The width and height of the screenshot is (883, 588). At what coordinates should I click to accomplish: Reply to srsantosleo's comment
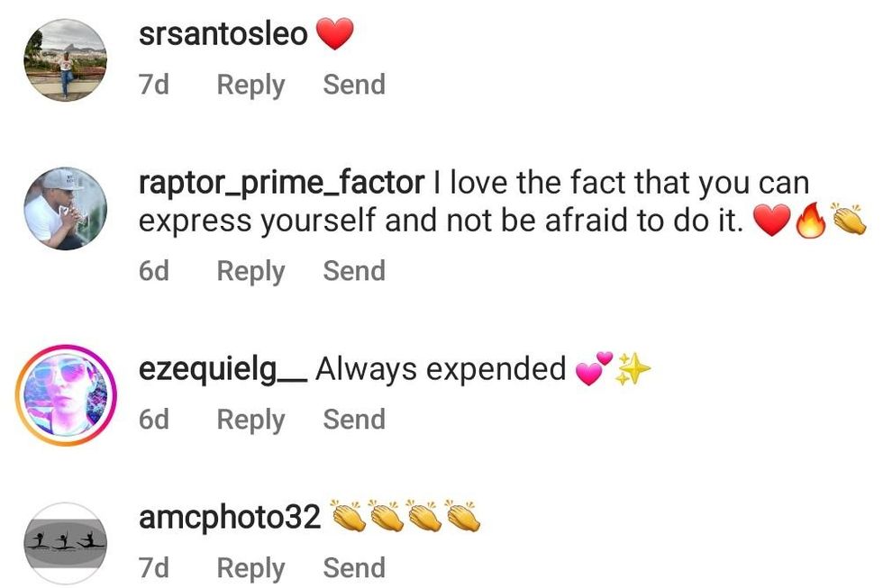coord(250,85)
